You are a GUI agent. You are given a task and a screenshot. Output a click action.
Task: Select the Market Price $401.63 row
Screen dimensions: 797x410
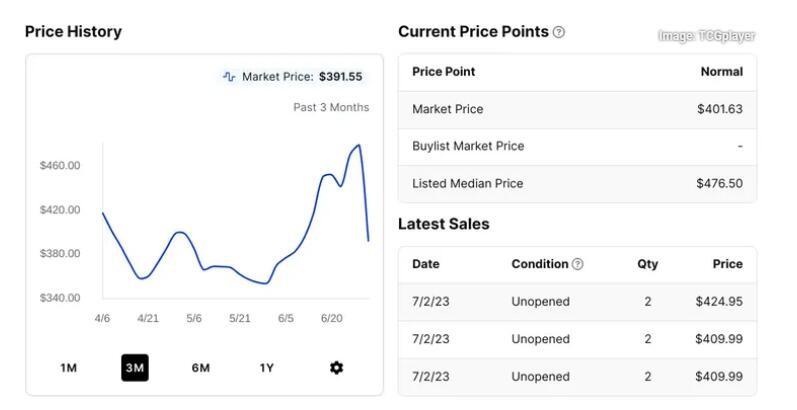(x=577, y=109)
